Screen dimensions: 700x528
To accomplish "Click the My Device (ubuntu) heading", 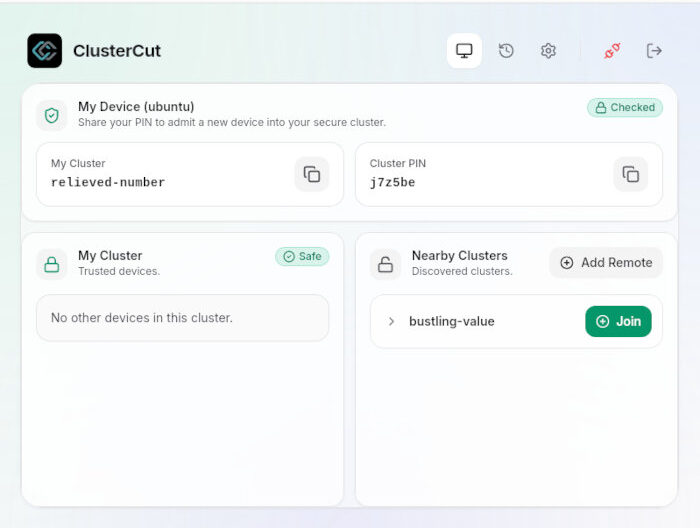I will point(136,107).
